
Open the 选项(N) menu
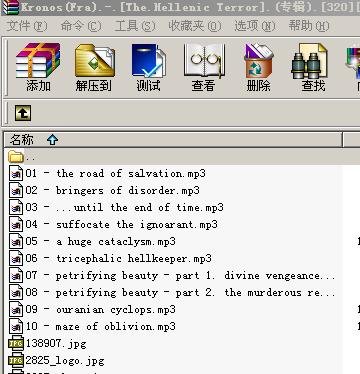pyautogui.click(x=255, y=26)
